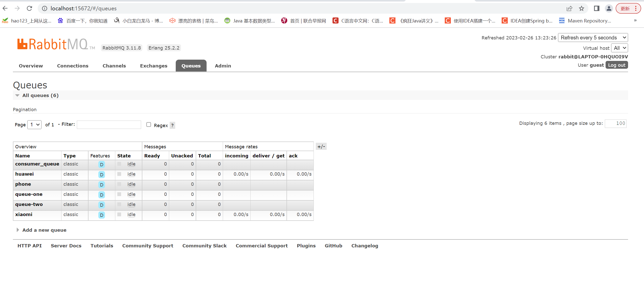Screen dimensions: 644x283
Task: Go to the Connections tab
Action: click(73, 66)
